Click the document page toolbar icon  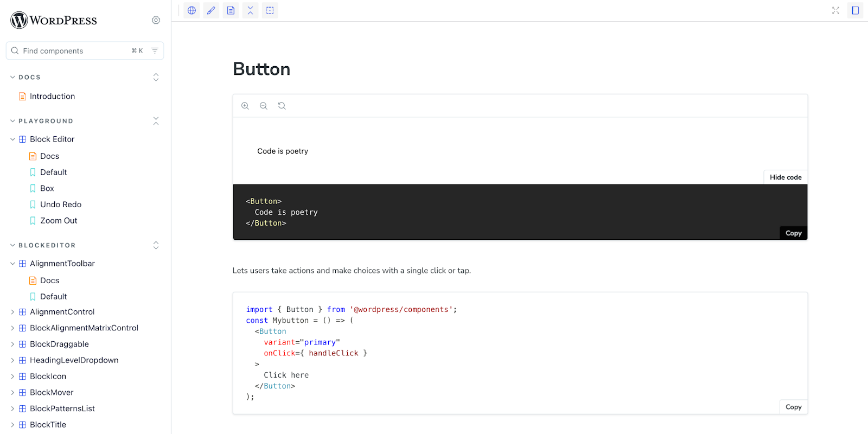231,10
